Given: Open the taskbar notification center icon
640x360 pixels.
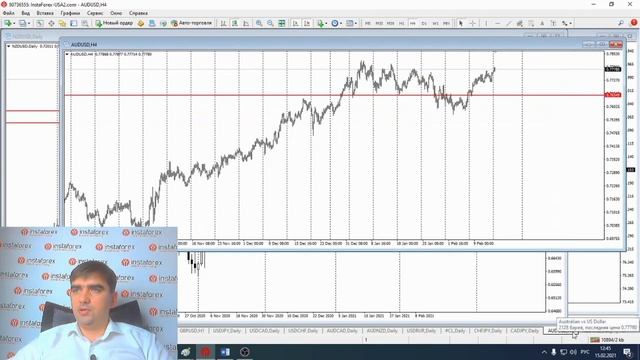Looking at the screenshot, I should (x=628, y=352).
